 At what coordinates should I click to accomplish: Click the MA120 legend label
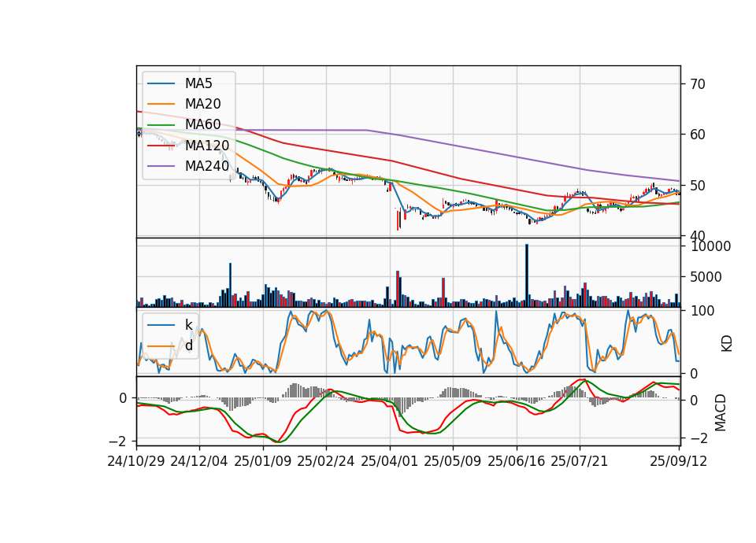pos(207,145)
